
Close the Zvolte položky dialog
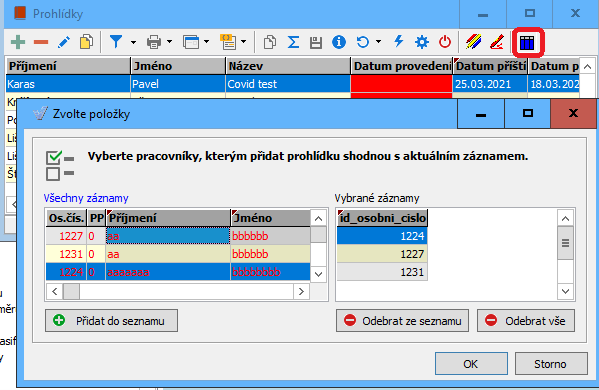(x=573, y=113)
